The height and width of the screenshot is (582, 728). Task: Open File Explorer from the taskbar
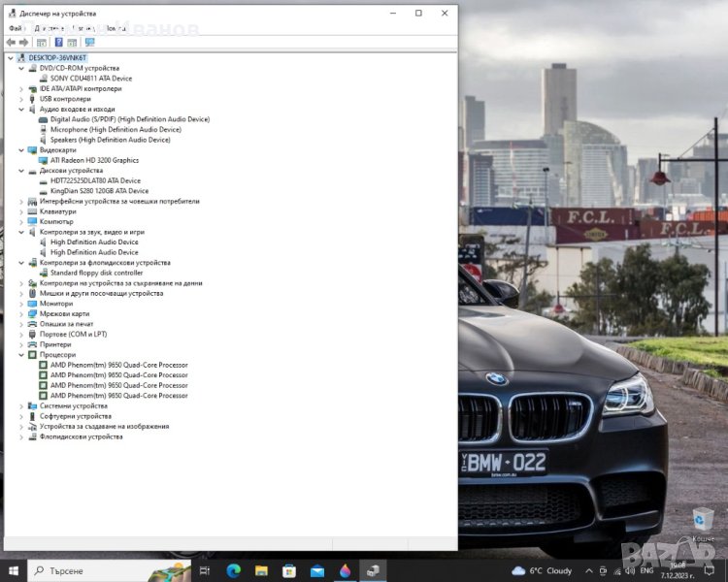261,570
